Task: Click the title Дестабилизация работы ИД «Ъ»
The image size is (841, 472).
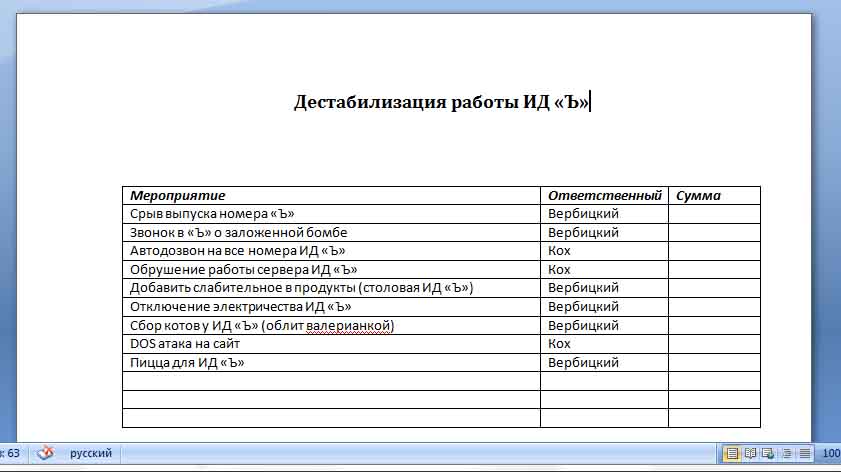Action: pos(441,101)
